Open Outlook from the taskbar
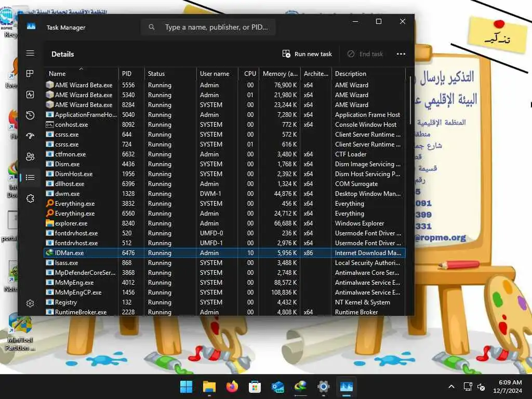 [x=278, y=387]
